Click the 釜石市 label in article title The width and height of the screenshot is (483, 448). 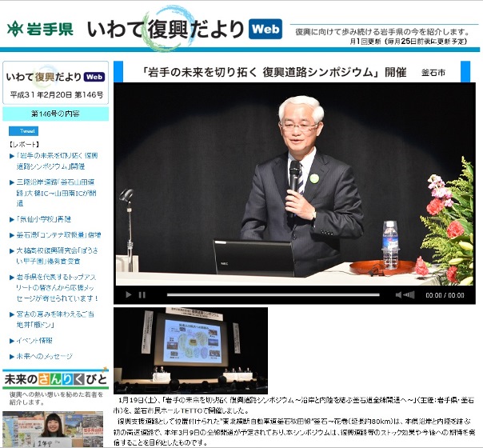point(433,73)
